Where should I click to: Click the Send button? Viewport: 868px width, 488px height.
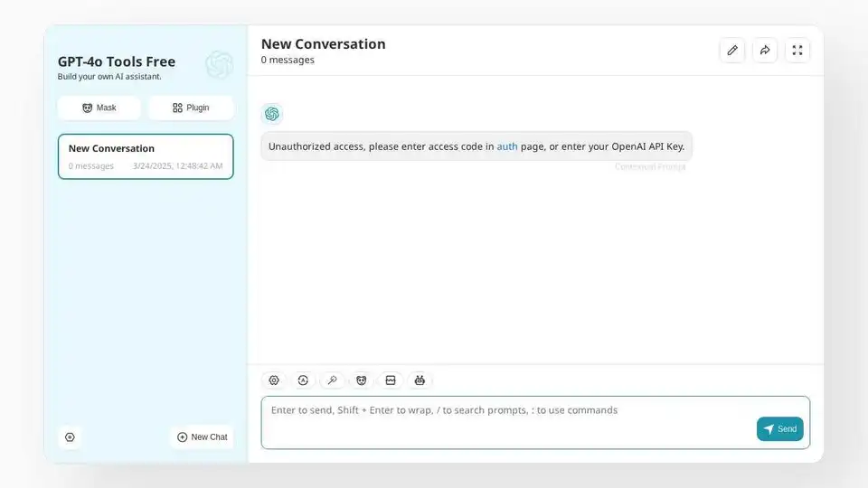click(x=780, y=428)
